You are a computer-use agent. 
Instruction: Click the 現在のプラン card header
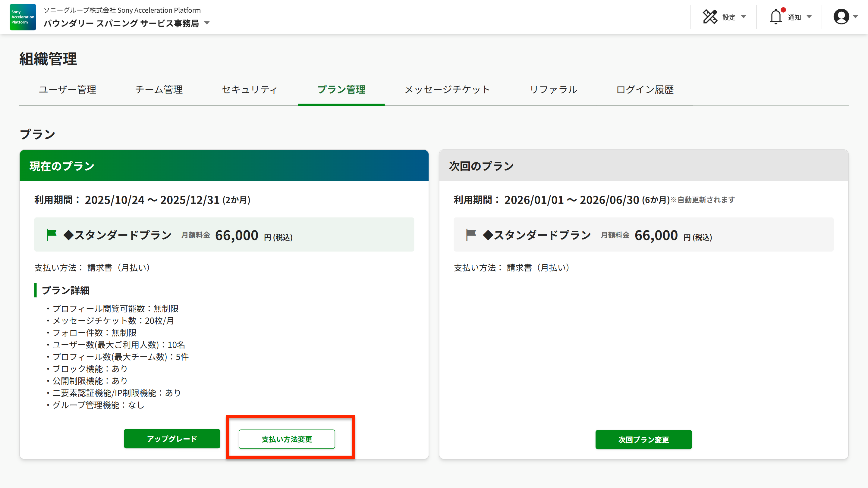224,166
